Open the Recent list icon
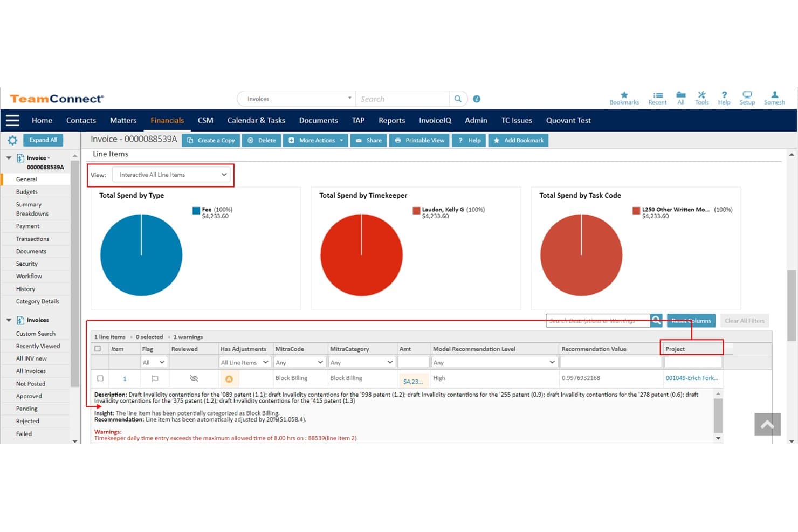The image size is (798, 532). (x=658, y=95)
